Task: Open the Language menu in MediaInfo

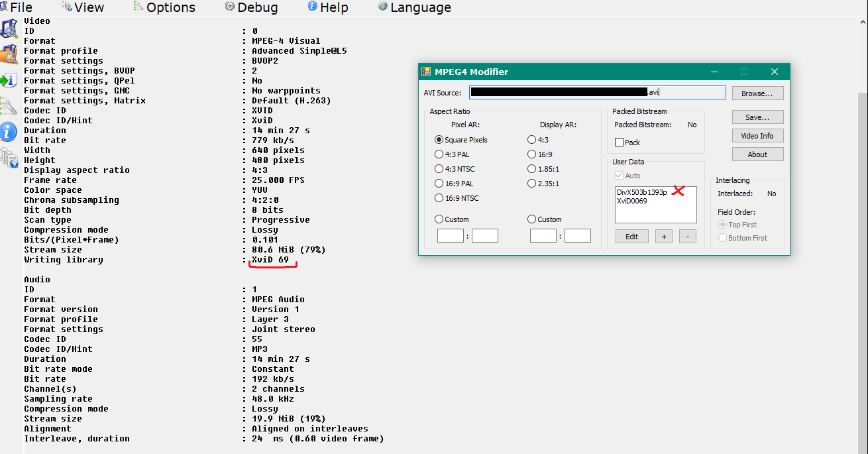Action: pos(415,7)
